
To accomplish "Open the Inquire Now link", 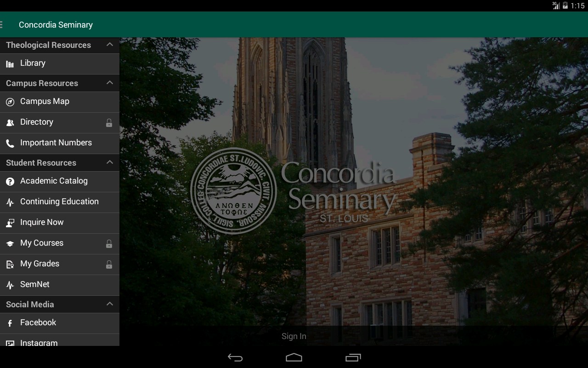I will pos(60,223).
